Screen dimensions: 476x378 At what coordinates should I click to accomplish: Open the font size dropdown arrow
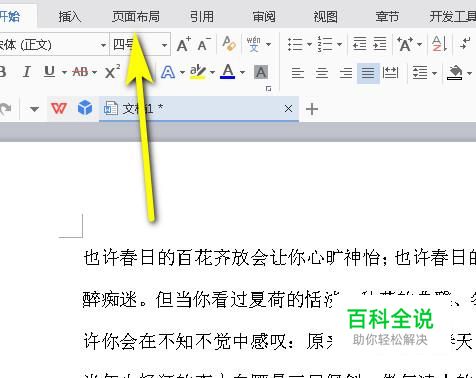pos(164,45)
